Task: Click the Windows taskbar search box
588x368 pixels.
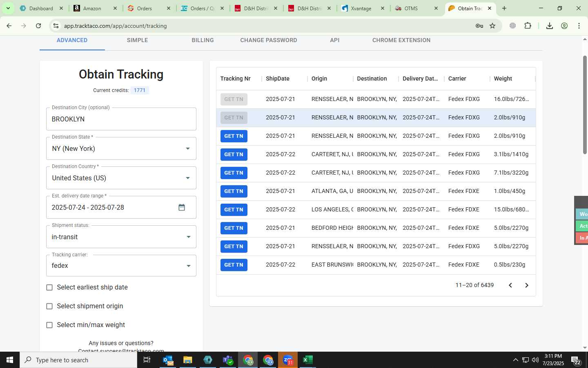Action: [78, 360]
